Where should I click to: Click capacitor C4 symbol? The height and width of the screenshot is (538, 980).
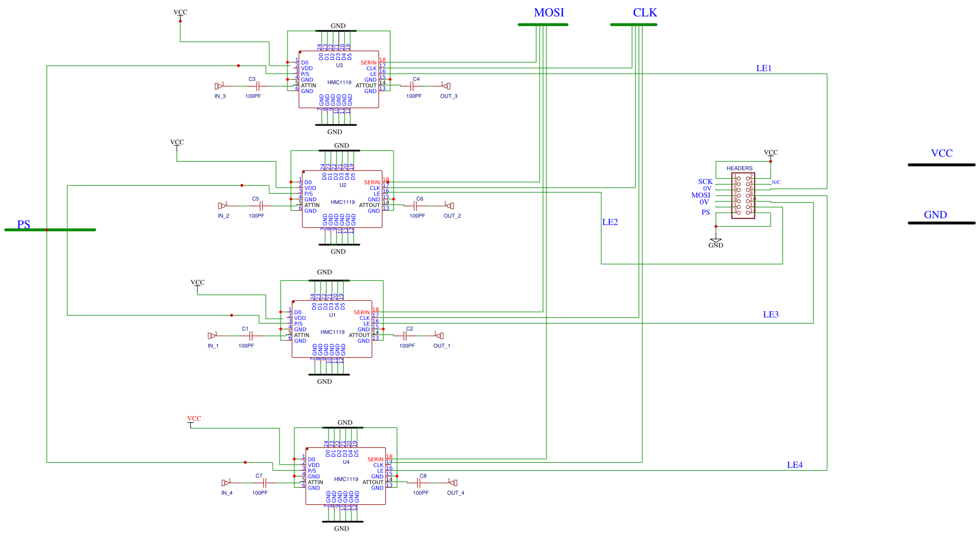(x=412, y=86)
